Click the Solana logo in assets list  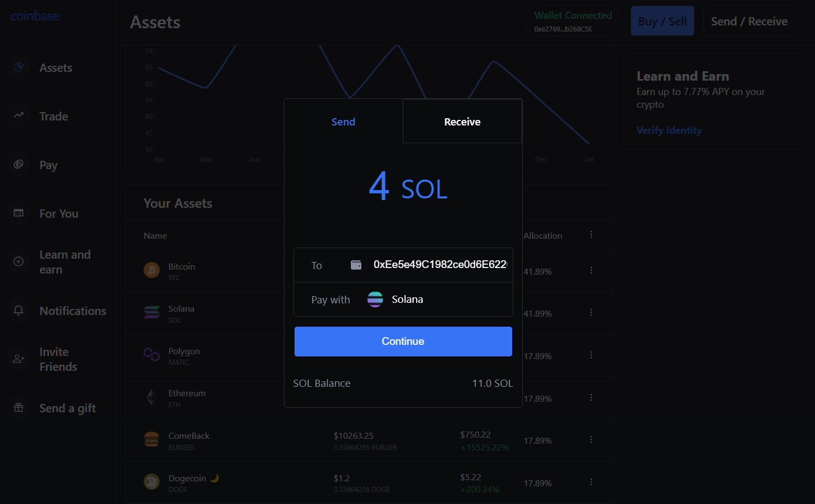[151, 312]
